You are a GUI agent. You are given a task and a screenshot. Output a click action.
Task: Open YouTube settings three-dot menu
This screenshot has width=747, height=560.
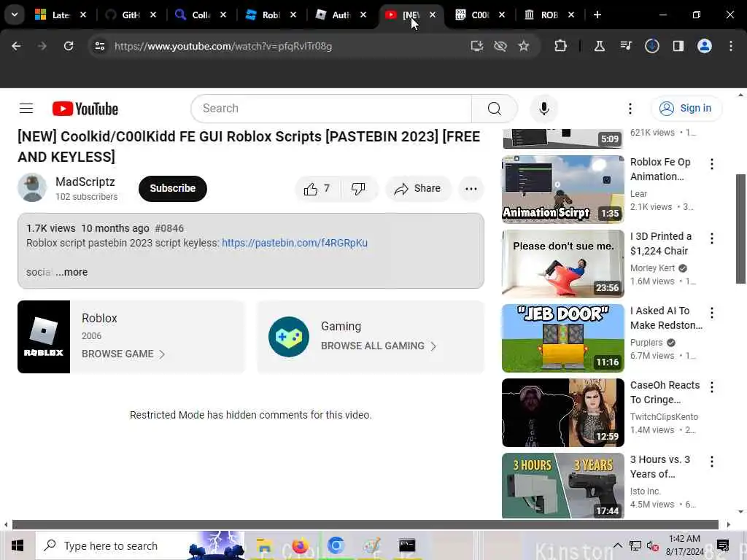pyautogui.click(x=630, y=109)
